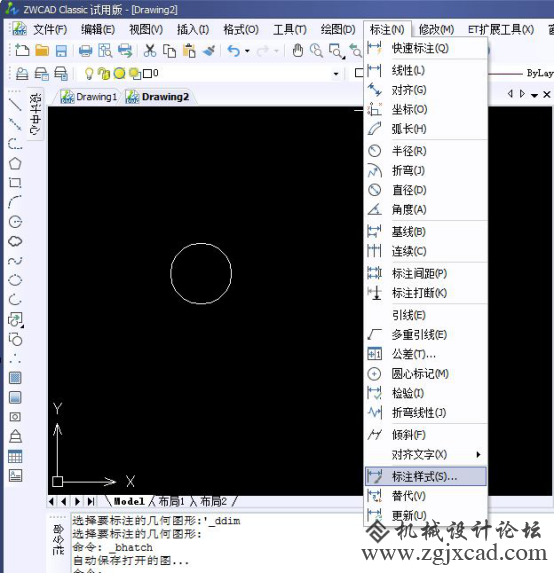Select the Table tool icon
The width and height of the screenshot is (554, 574).
15,456
